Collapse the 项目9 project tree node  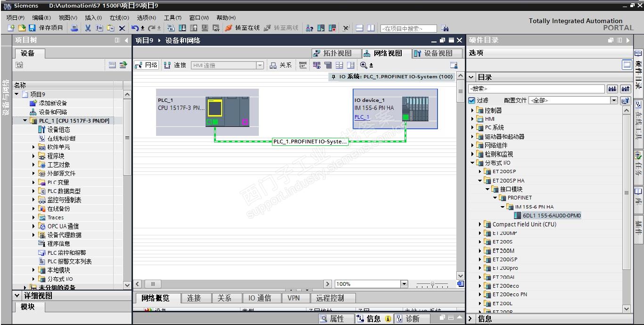17,94
